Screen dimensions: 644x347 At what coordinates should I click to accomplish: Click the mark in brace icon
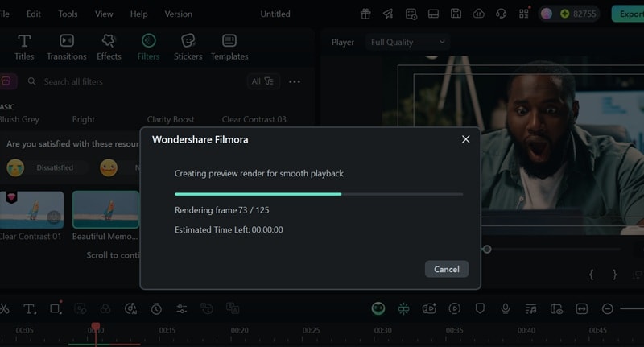(592, 275)
